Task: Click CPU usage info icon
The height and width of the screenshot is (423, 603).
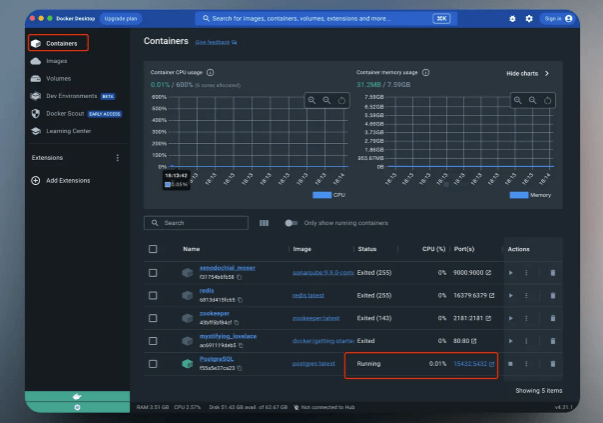Action: click(210, 72)
